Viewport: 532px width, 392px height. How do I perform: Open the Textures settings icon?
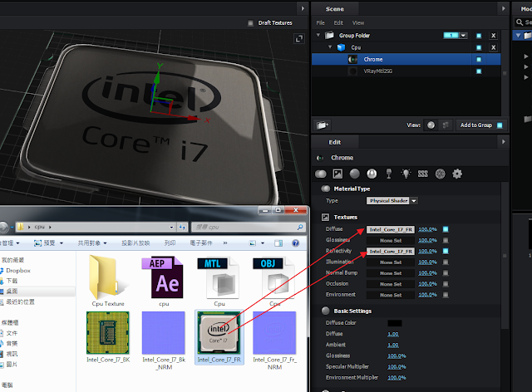point(337,174)
